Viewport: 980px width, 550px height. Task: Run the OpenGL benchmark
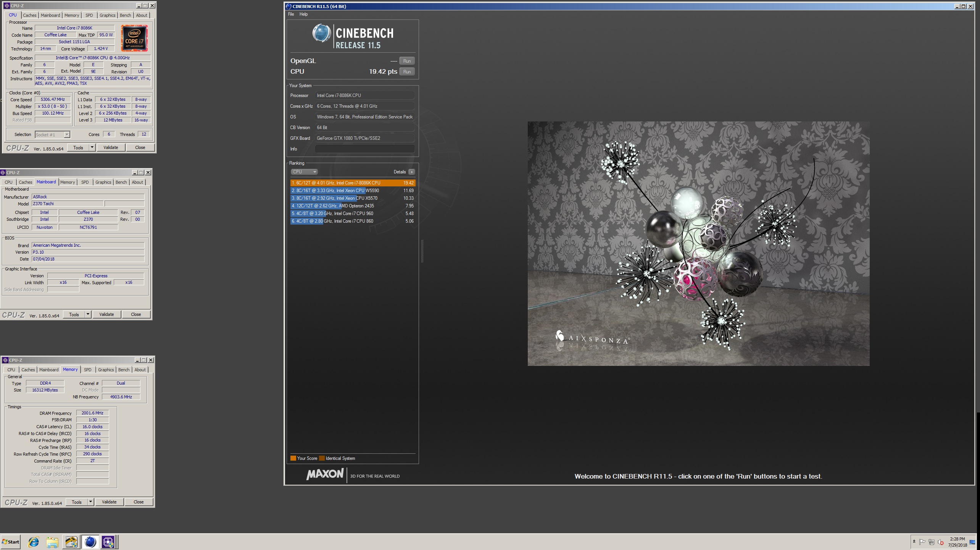[x=407, y=61]
